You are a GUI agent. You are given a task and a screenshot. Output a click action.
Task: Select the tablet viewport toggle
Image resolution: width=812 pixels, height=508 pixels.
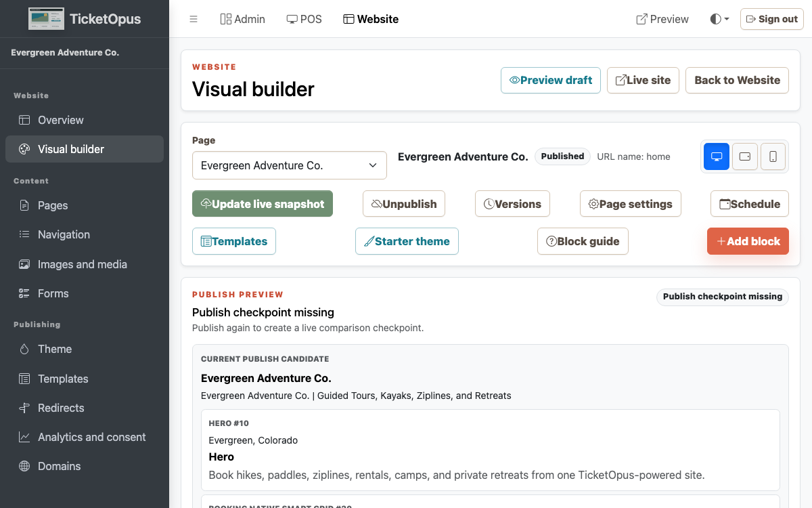pos(745,156)
